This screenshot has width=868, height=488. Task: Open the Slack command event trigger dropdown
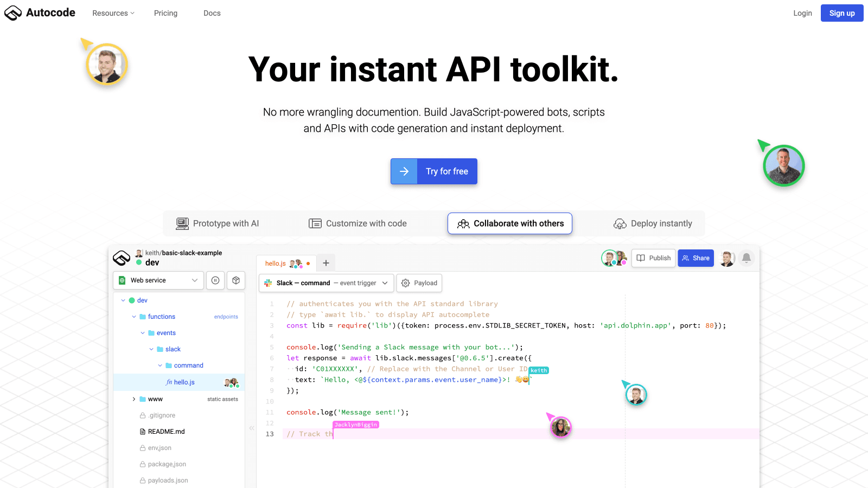(327, 283)
